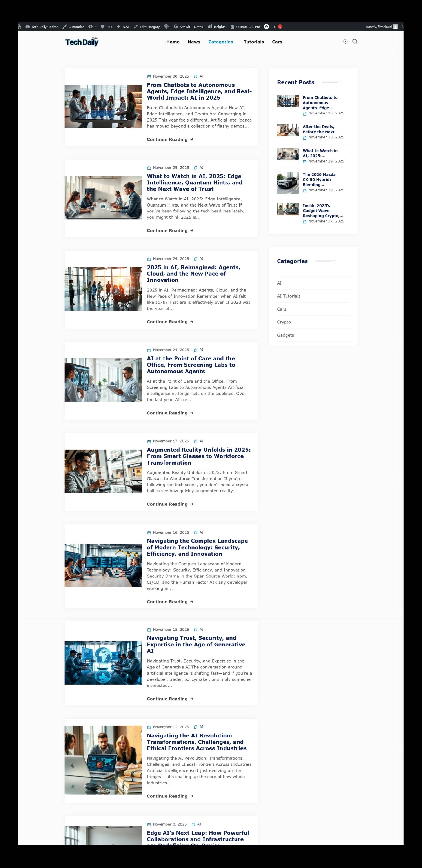Viewport: 422px width, 868px height.
Task: Go to the Tech Daily site logo
Action: 82,42
